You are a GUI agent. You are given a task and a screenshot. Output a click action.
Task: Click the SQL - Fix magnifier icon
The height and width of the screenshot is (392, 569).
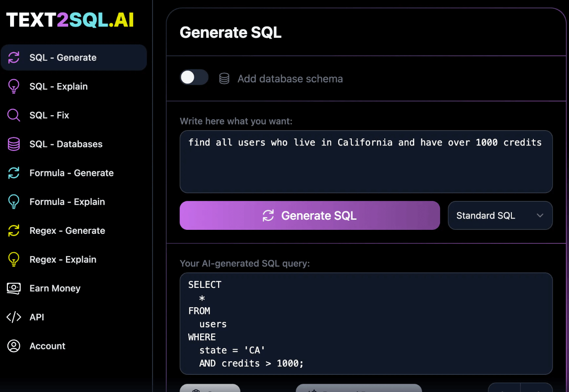13,115
